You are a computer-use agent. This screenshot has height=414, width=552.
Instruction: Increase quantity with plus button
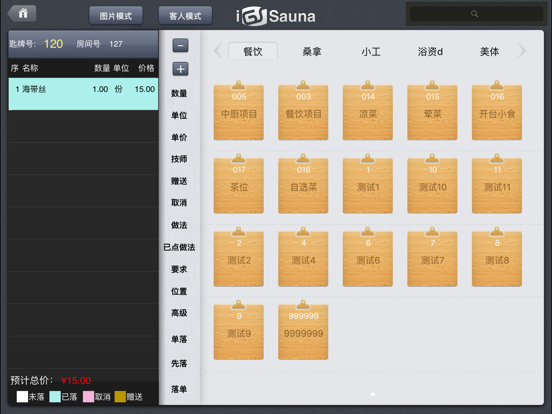(180, 69)
